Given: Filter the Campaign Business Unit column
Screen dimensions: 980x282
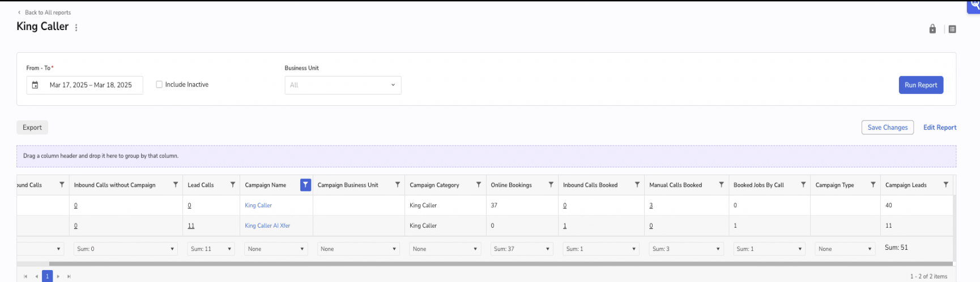Looking at the screenshot, I should [398, 185].
